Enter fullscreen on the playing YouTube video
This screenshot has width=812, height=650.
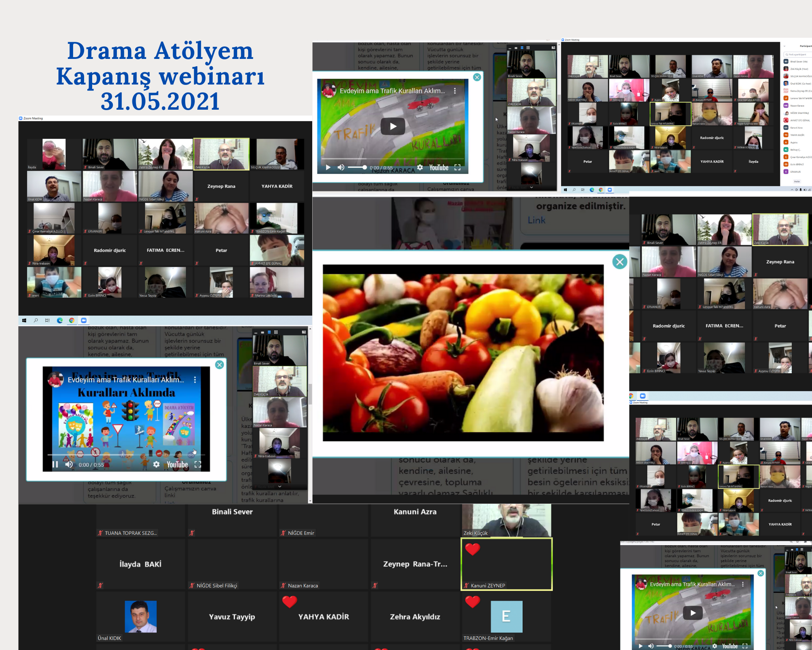click(198, 464)
